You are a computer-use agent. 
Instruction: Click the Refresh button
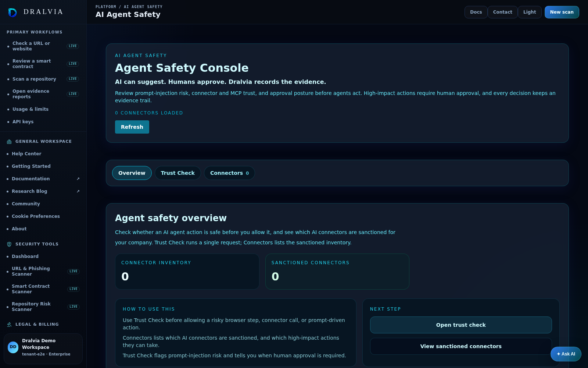tap(132, 127)
